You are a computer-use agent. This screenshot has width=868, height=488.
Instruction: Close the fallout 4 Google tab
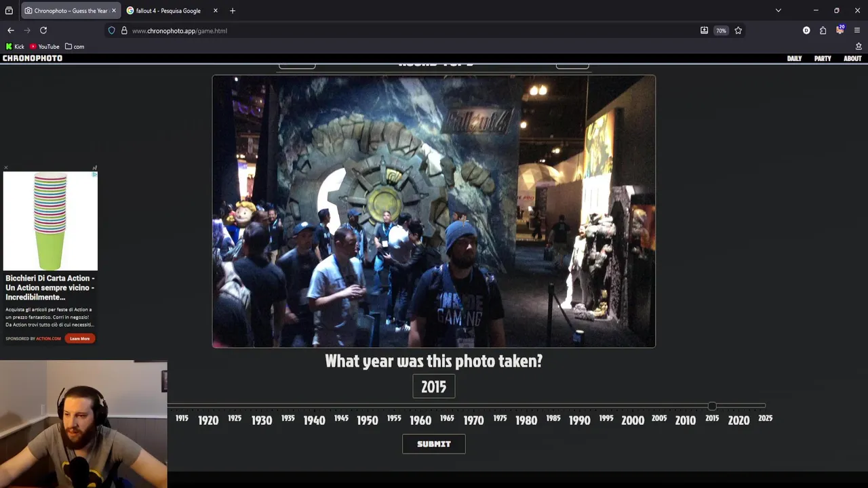[x=216, y=11]
